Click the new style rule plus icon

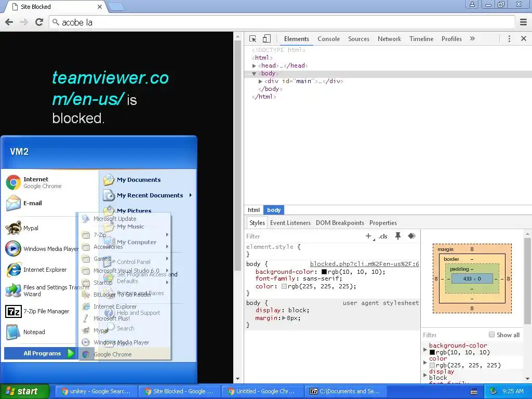coord(368,236)
